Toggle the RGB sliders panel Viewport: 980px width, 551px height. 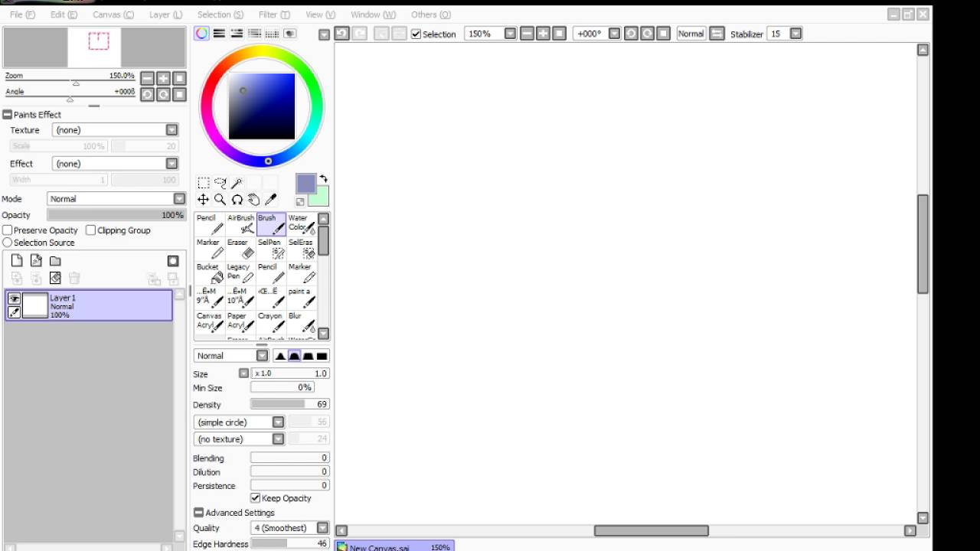coord(219,34)
